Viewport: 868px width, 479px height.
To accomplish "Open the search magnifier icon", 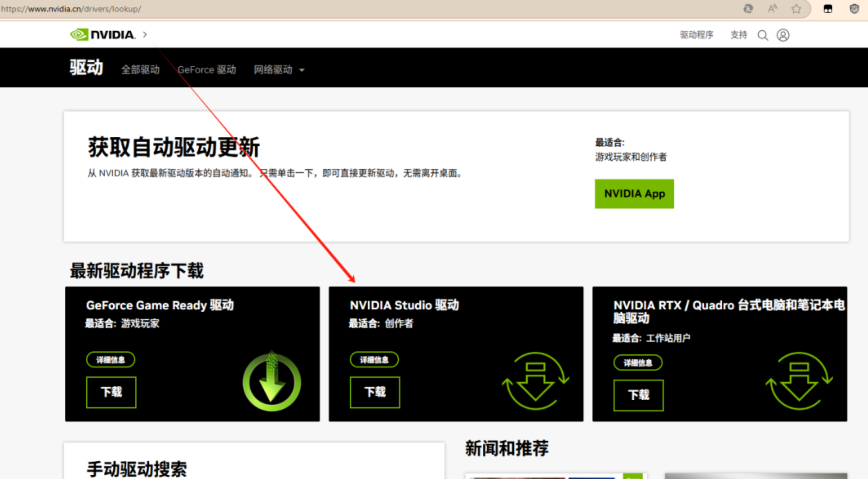I will point(763,35).
